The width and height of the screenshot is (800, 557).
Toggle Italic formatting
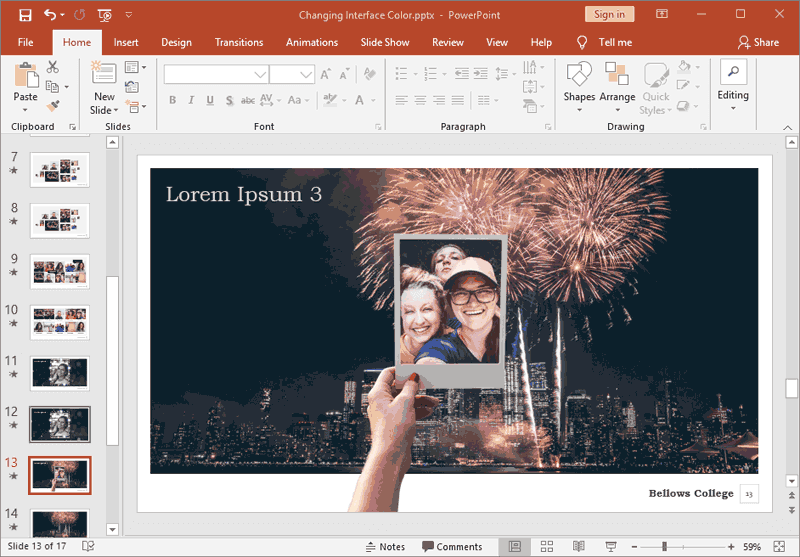click(x=191, y=100)
